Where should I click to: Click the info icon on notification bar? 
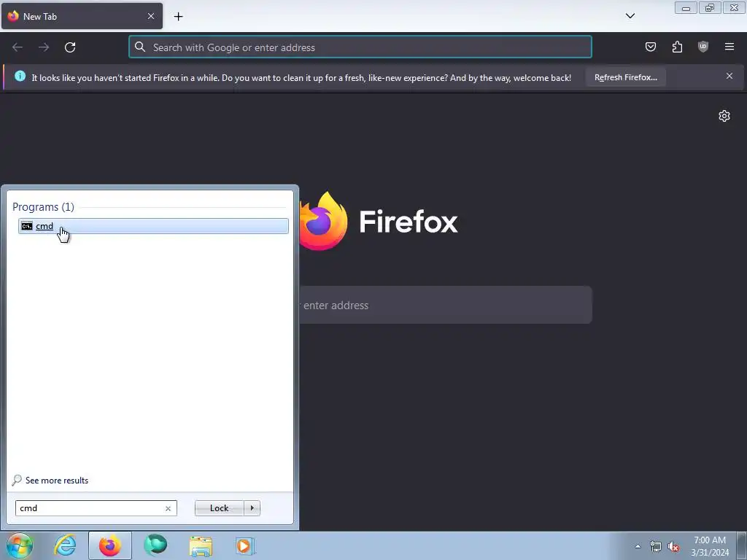[x=20, y=76]
